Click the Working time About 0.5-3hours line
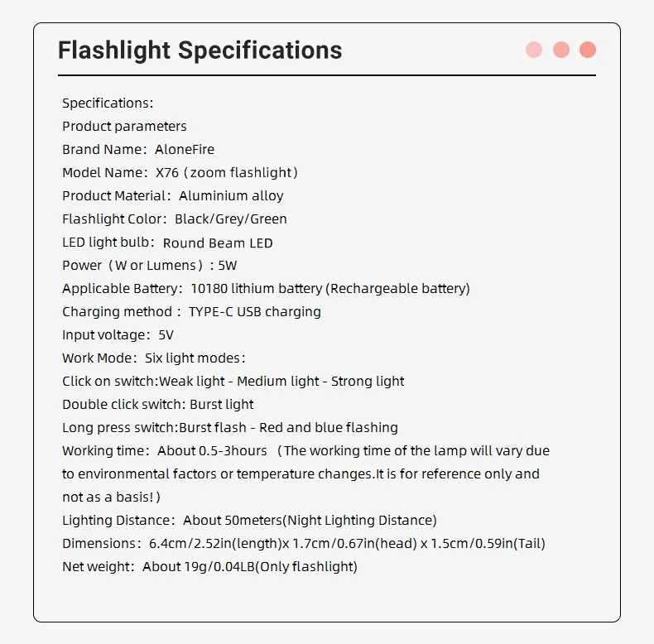This screenshot has height=644, width=654. 305,451
